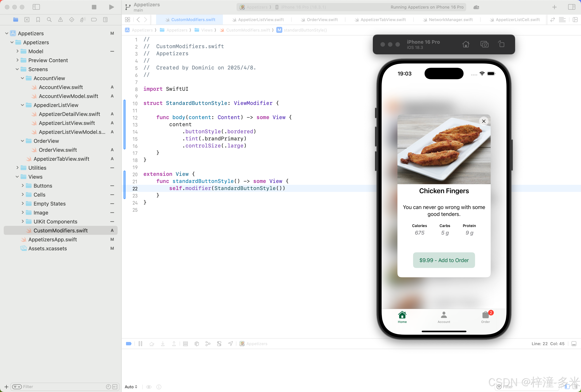The height and width of the screenshot is (392, 581).
Task: Toggle the left navigator sidebar
Action: coord(36,7)
